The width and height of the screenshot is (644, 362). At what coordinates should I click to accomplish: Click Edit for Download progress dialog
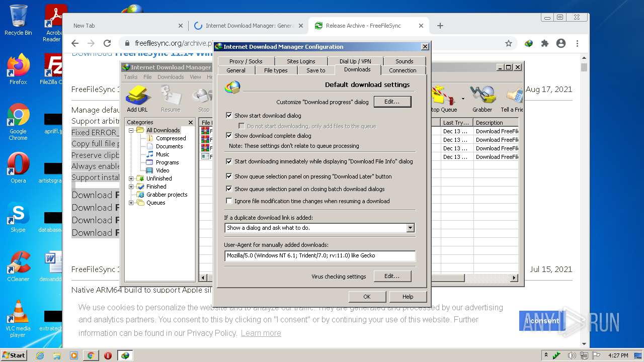392,102
